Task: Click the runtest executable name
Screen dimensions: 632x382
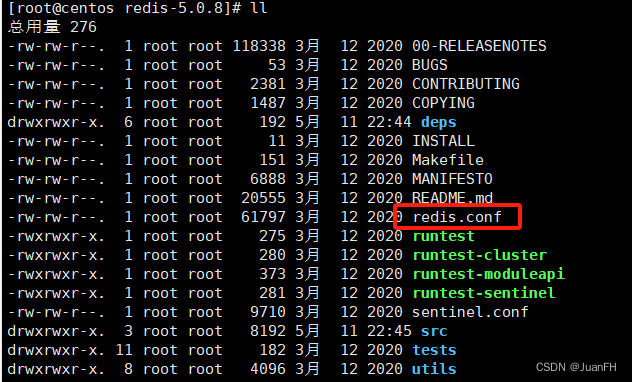Action: pyautogui.click(x=443, y=236)
